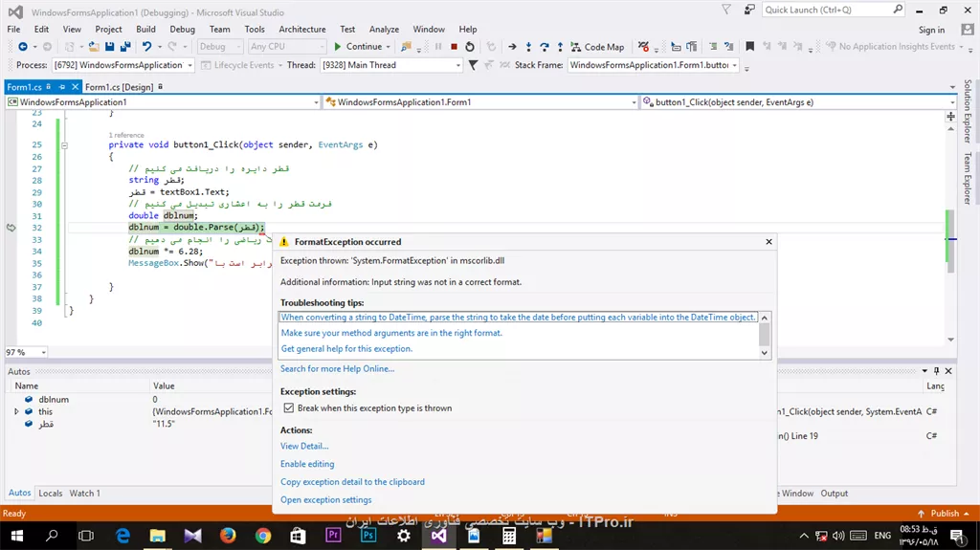Open the Process dropdown

(x=189, y=65)
